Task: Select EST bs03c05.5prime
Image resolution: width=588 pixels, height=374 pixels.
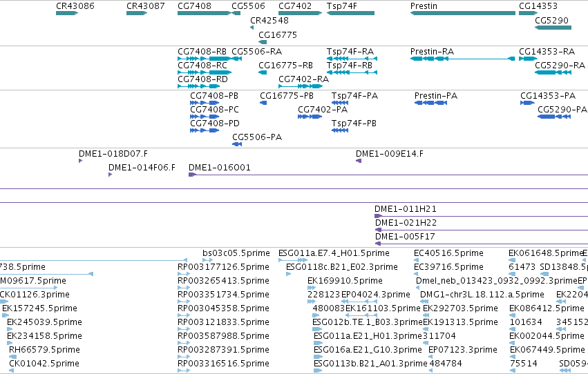Action: pyautogui.click(x=208, y=260)
